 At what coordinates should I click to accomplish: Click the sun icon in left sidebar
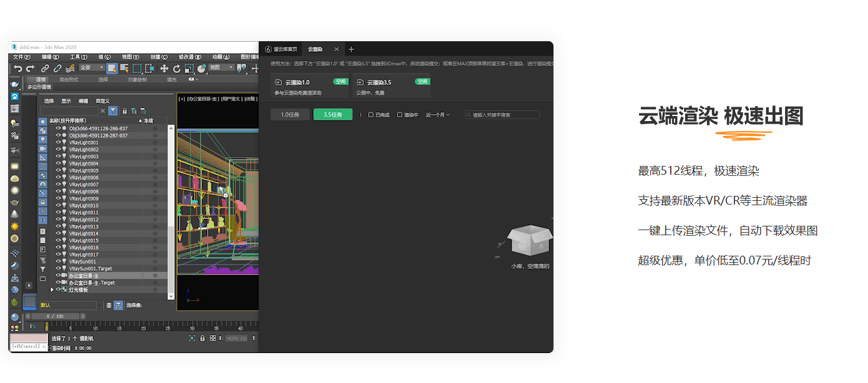14,226
